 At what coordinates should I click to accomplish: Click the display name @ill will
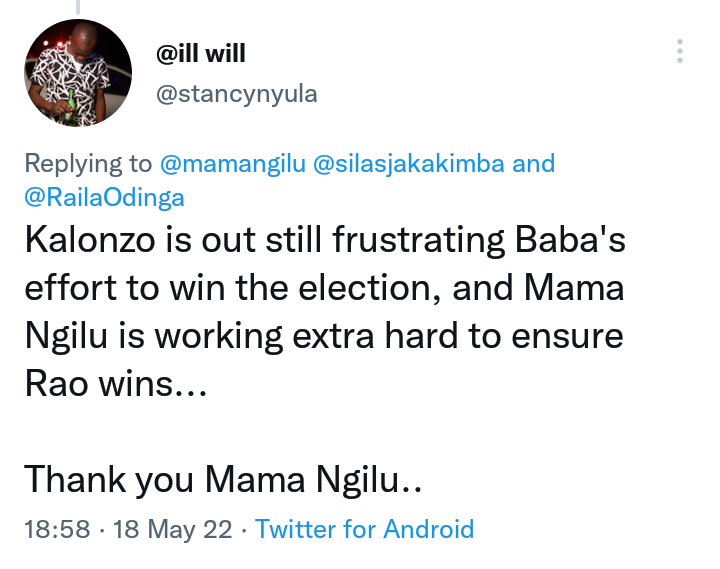point(201,53)
